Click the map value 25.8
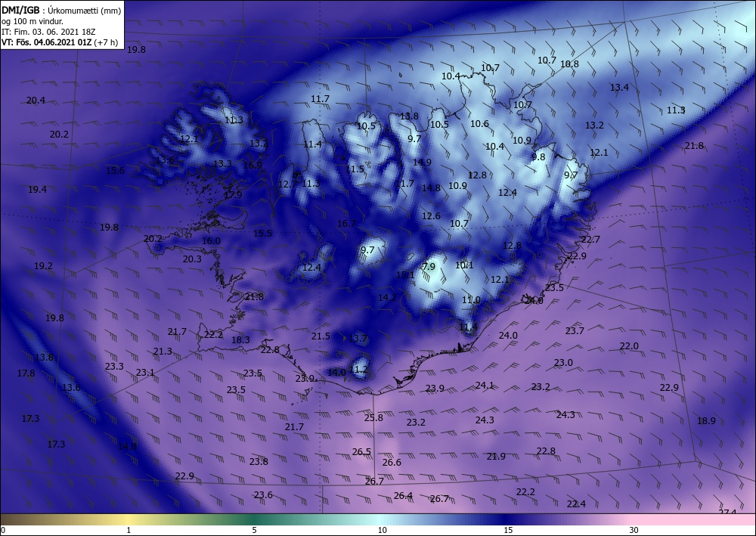The width and height of the screenshot is (756, 536). coord(373,417)
